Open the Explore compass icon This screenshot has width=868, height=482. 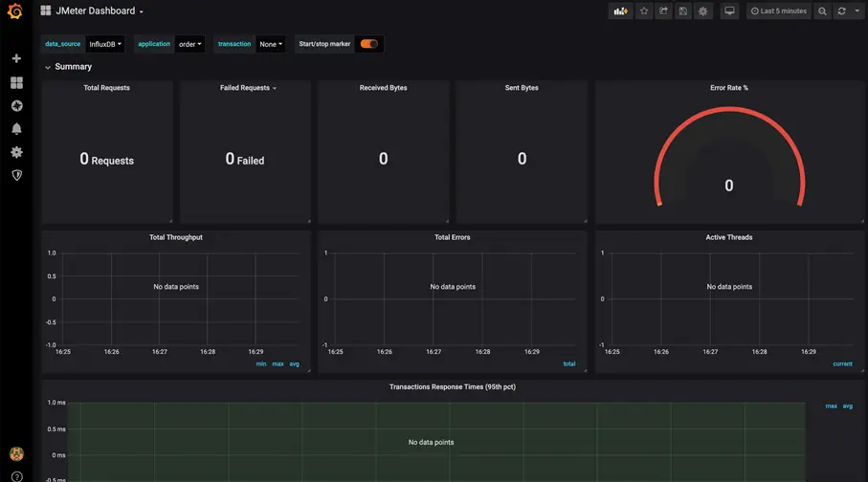click(x=16, y=106)
